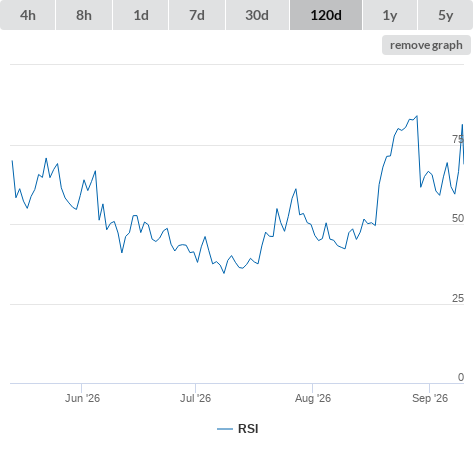
Task: Switch chart to 30d range
Action: 257,15
